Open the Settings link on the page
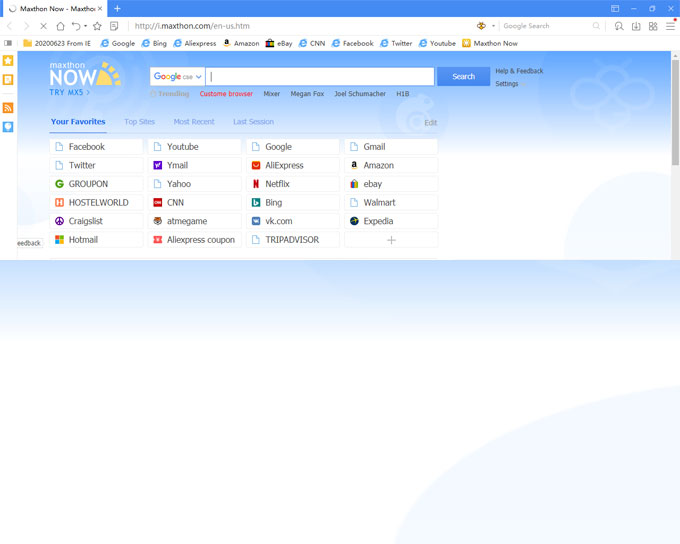Image resolution: width=680 pixels, height=544 pixels. (x=507, y=84)
